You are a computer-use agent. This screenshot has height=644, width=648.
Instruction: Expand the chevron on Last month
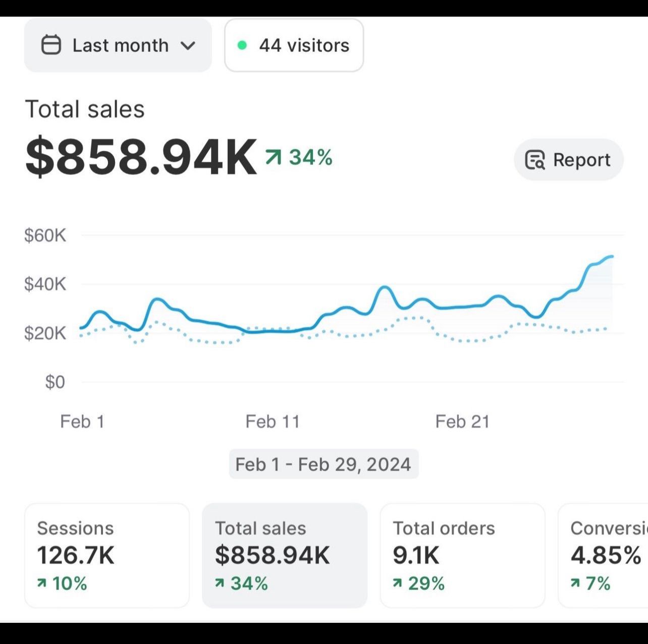pyautogui.click(x=188, y=46)
